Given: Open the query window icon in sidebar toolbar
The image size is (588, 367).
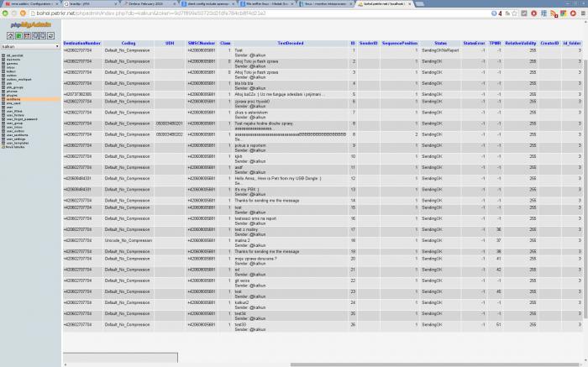Looking at the screenshot, I should [x=27, y=35].
